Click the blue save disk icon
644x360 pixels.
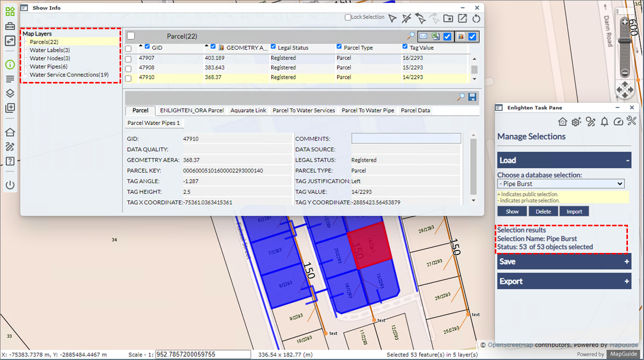coord(472,97)
